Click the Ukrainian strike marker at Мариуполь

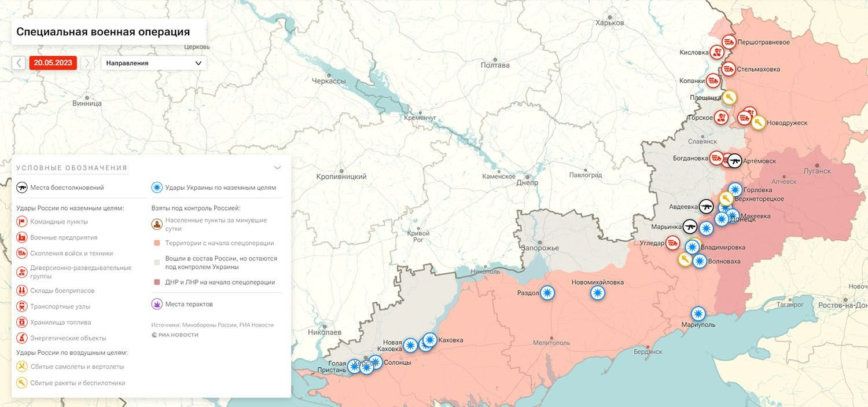[698, 314]
